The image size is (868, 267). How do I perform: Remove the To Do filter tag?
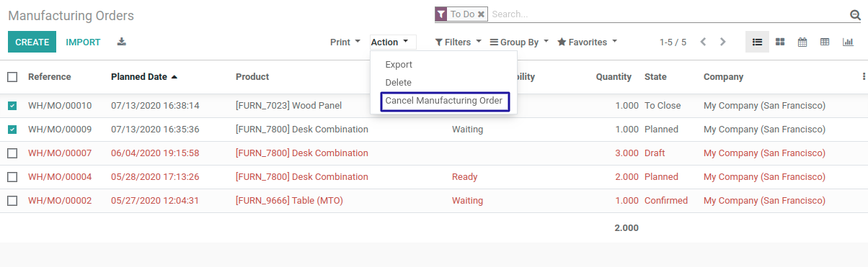[481, 14]
